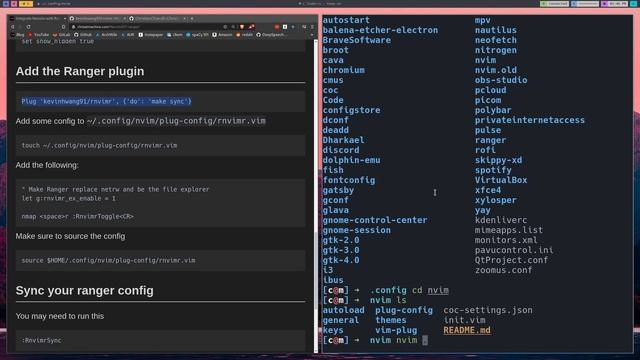Viewport: 640px width, 360px height.
Task: Click the 'README.md' file in terminal
Action: (467, 330)
